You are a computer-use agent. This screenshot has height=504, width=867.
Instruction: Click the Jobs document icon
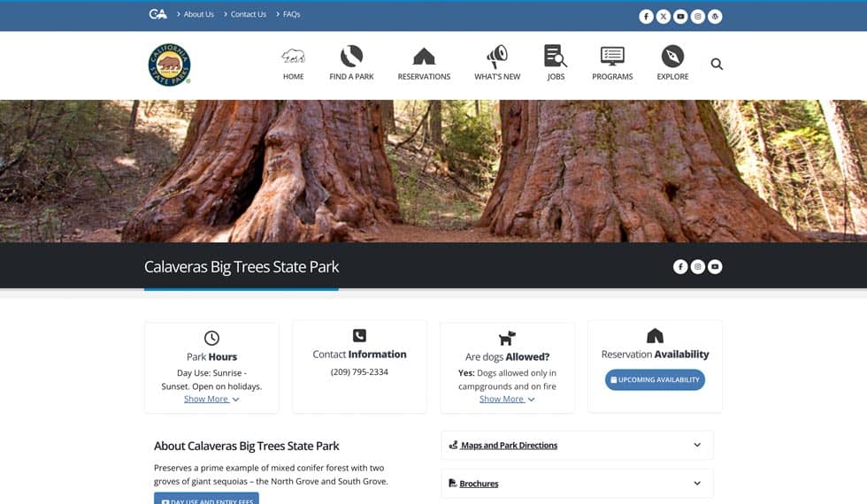coord(556,57)
